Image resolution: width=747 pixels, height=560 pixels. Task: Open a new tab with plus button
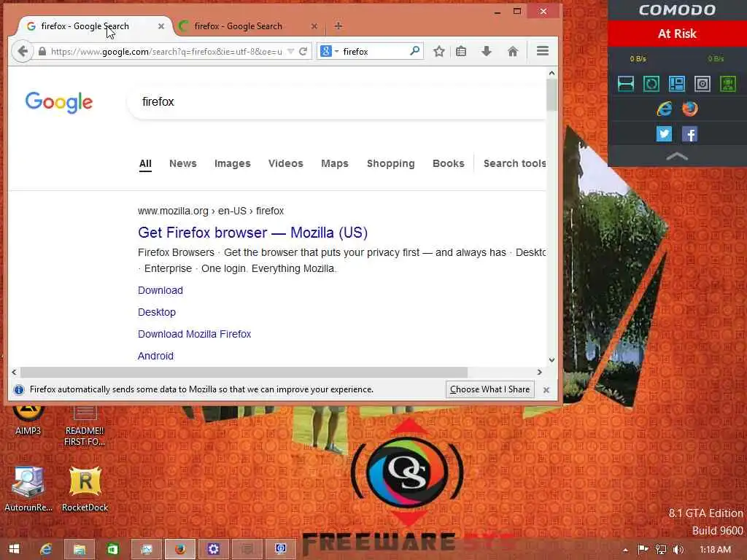[x=338, y=26]
